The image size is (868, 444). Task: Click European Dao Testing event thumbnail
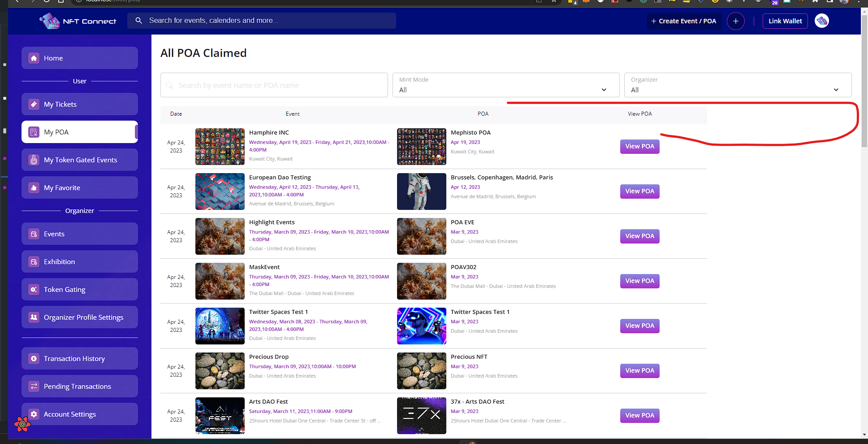(220, 192)
